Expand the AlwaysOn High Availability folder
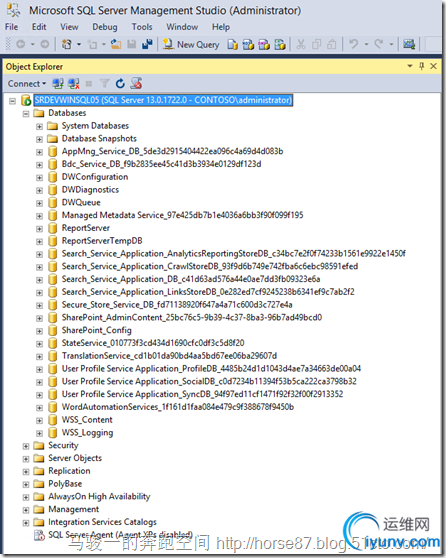The image size is (446, 558). point(26,498)
